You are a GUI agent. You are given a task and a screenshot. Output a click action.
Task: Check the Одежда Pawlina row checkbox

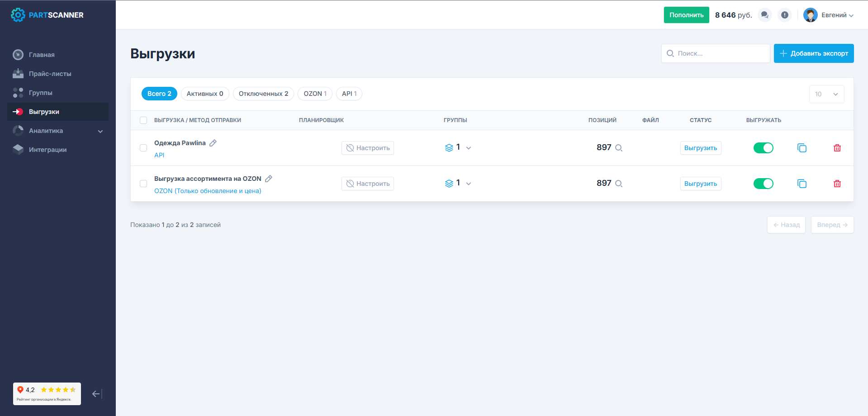pyautogui.click(x=143, y=148)
